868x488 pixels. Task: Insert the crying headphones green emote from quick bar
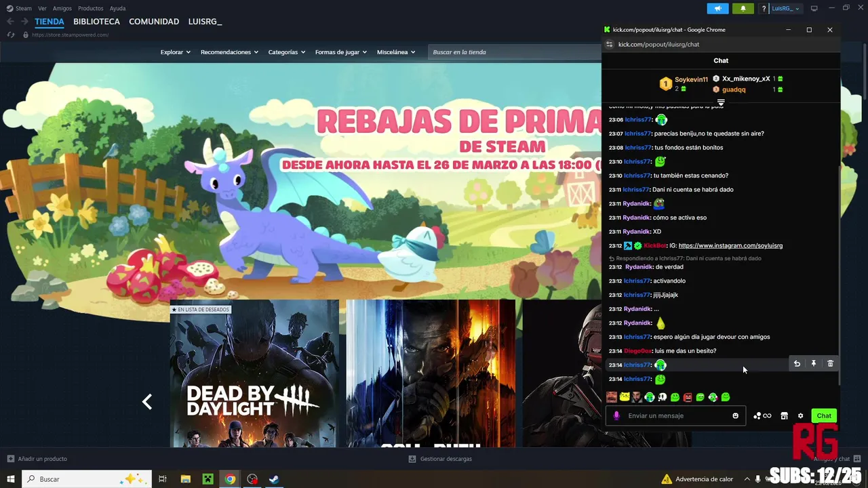click(650, 397)
